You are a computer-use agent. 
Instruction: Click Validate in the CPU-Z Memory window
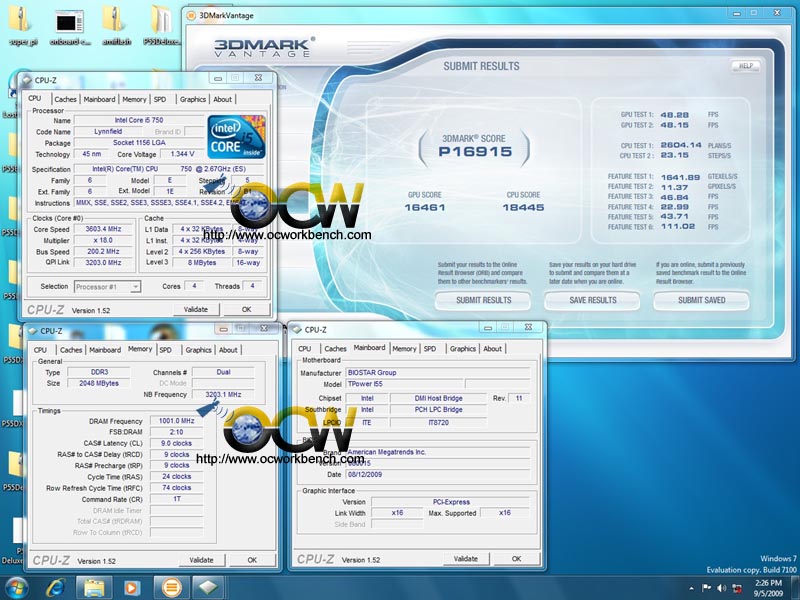coord(202,560)
